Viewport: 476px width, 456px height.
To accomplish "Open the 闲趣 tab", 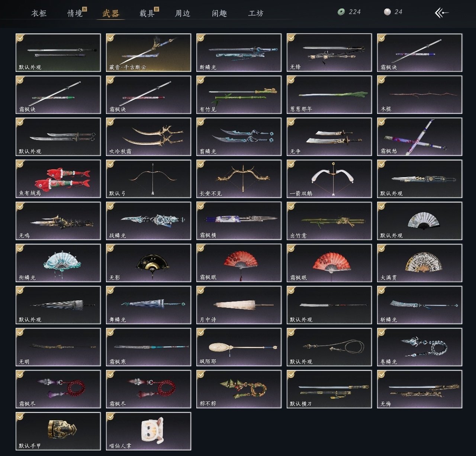I will pyautogui.click(x=219, y=13).
